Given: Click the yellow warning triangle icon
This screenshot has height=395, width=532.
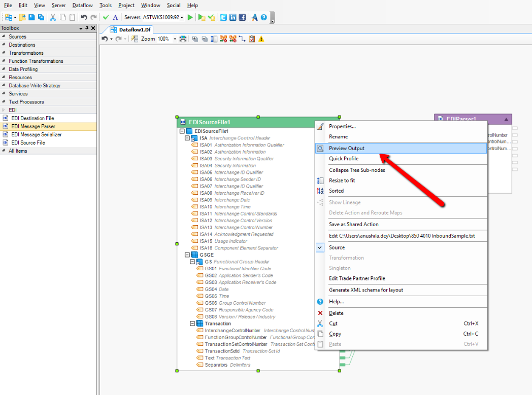Looking at the screenshot, I should click(x=261, y=39).
